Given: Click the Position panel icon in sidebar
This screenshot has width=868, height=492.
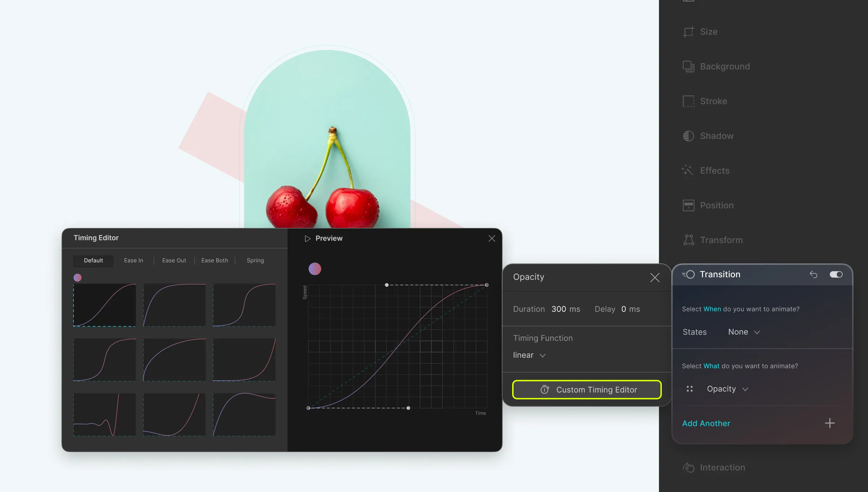Looking at the screenshot, I should (x=688, y=204).
